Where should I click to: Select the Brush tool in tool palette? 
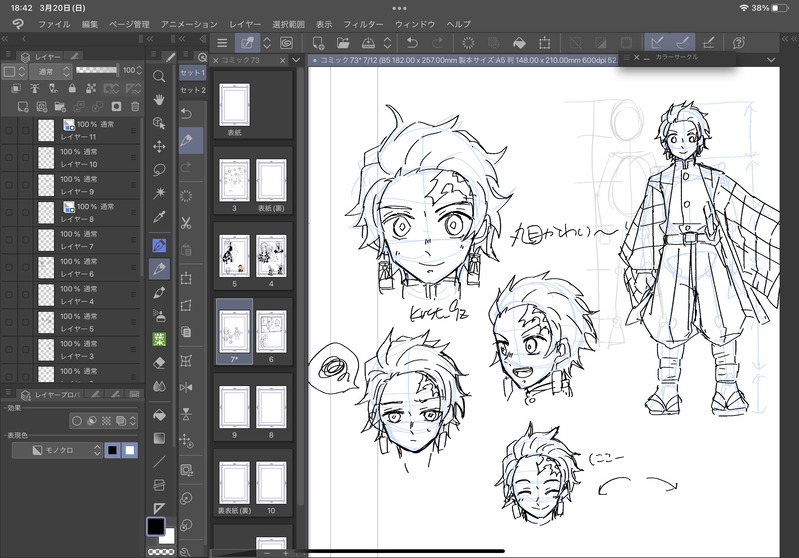pos(159,293)
